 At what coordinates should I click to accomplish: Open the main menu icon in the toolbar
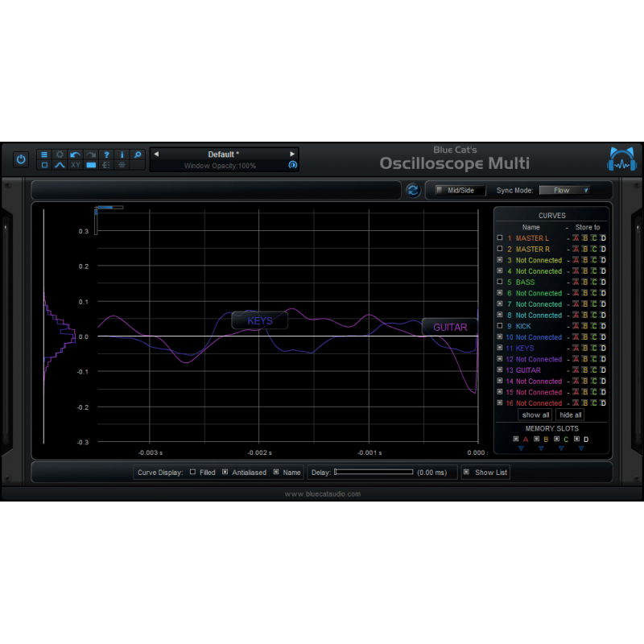(44, 155)
